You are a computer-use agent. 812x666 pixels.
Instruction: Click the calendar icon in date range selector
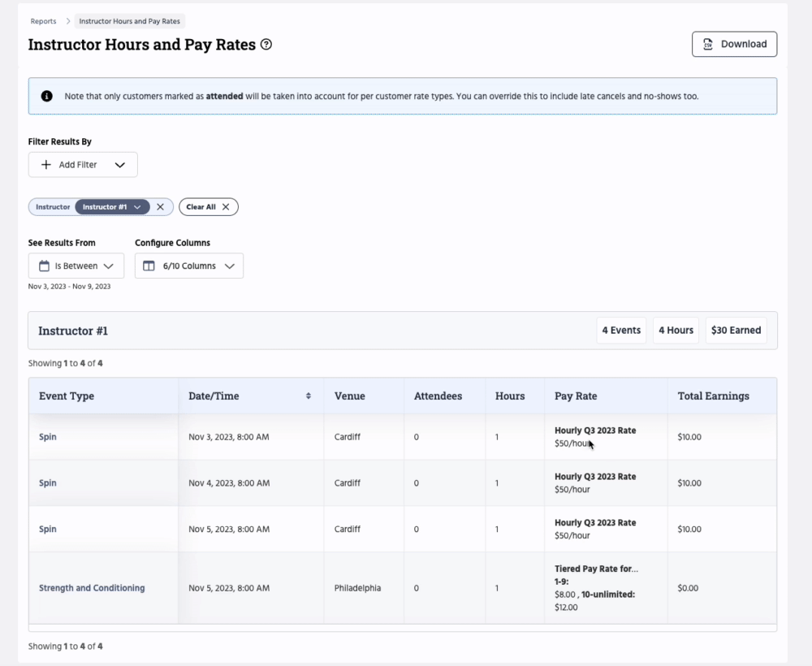(x=44, y=266)
